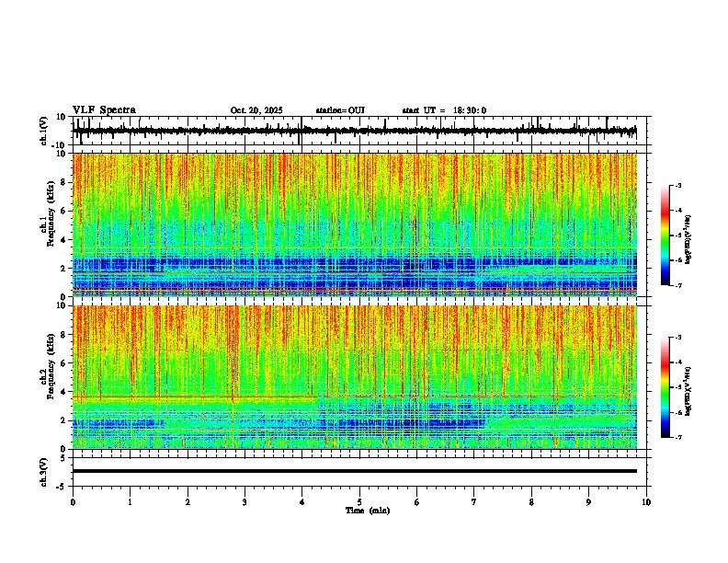Click the "start UT = 18:30: 0" text
The width and height of the screenshot is (728, 563).
coord(444,110)
